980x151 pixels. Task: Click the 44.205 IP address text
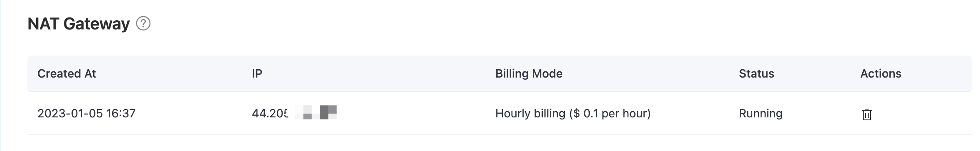270,113
